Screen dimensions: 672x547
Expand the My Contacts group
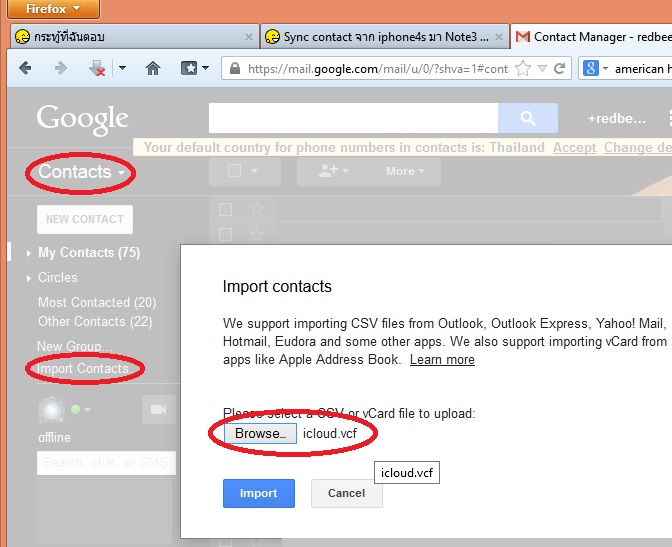pos(28,253)
